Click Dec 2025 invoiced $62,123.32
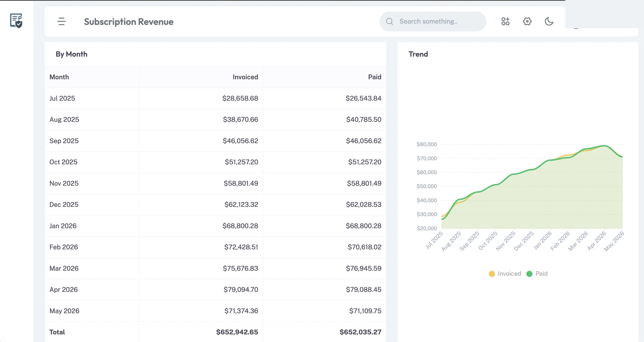644x342 pixels. pyautogui.click(x=241, y=204)
